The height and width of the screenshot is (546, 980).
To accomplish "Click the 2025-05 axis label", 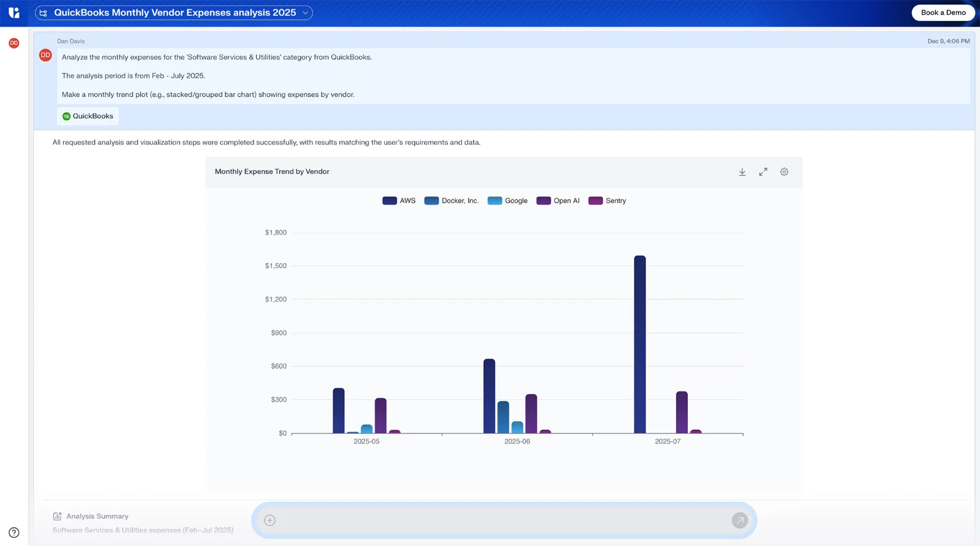I will point(366,441).
